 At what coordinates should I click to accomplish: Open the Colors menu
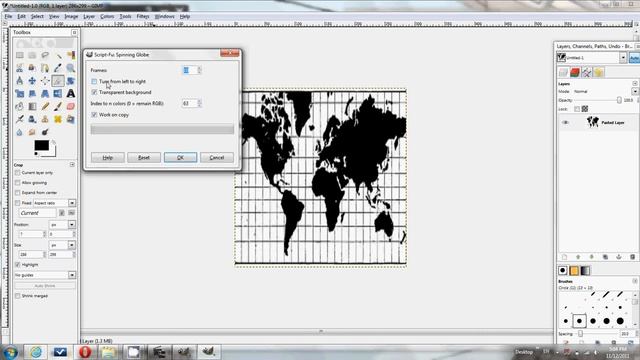107,16
